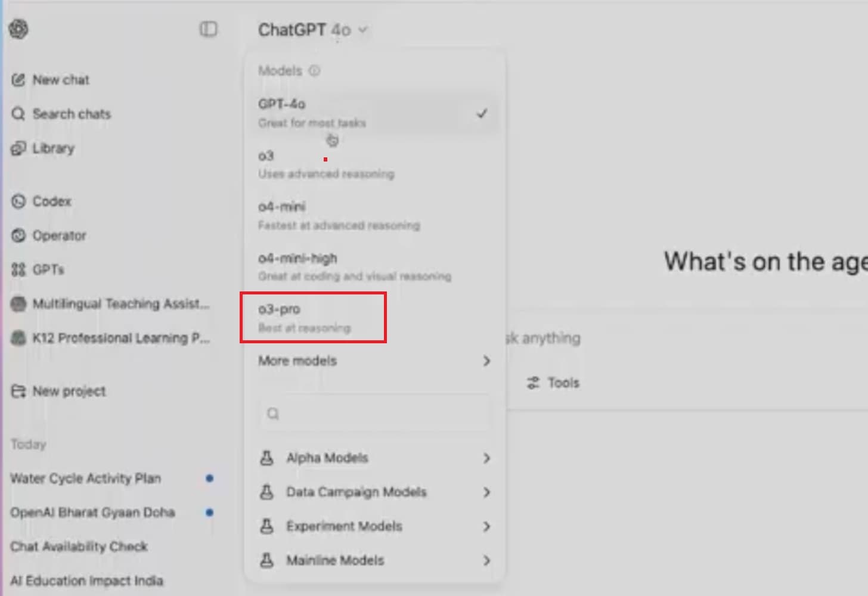Click the ChatGPT logo icon
The height and width of the screenshot is (596, 868).
point(18,29)
